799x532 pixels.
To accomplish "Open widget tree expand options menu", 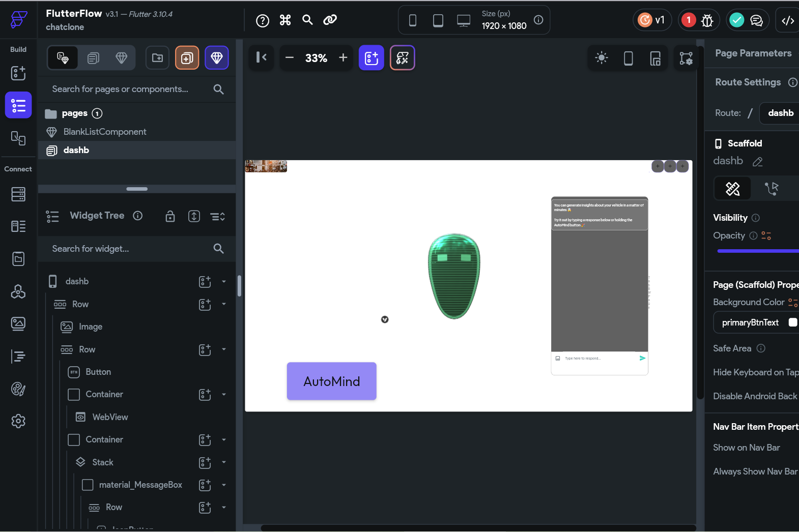I will (218, 217).
